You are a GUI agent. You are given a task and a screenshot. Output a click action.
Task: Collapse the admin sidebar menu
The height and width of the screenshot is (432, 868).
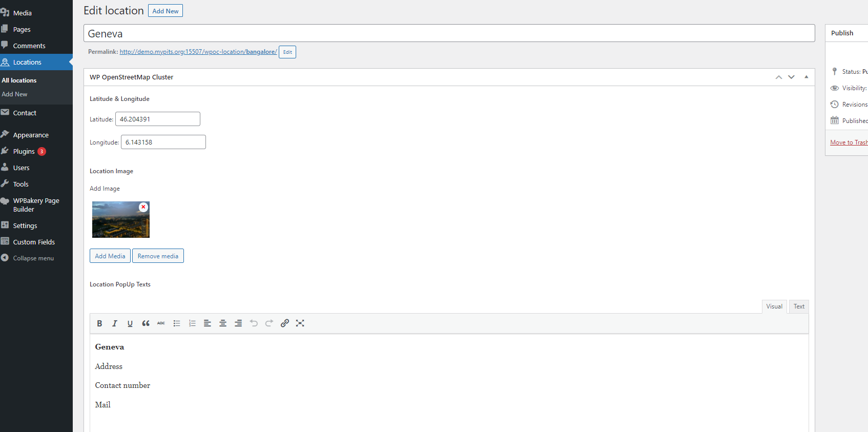33,258
